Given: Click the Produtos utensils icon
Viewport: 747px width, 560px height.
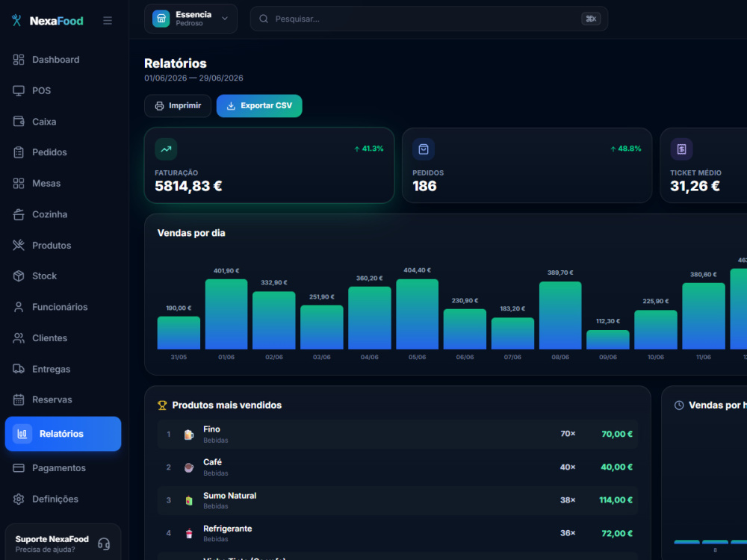Looking at the screenshot, I should tap(19, 245).
